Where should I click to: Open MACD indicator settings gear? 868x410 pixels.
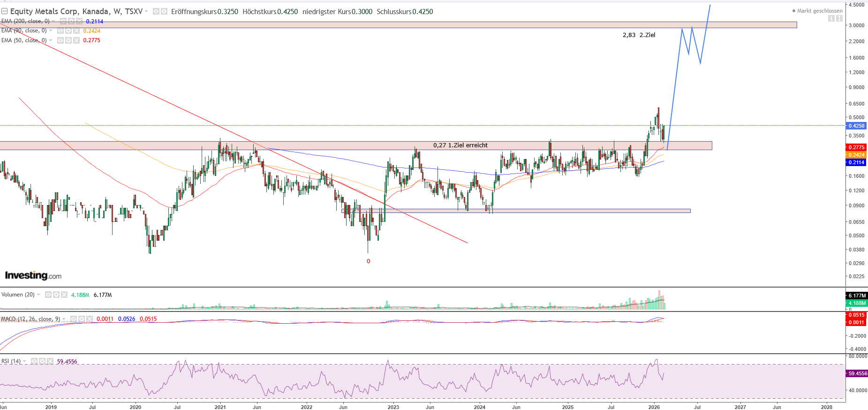click(x=82, y=319)
